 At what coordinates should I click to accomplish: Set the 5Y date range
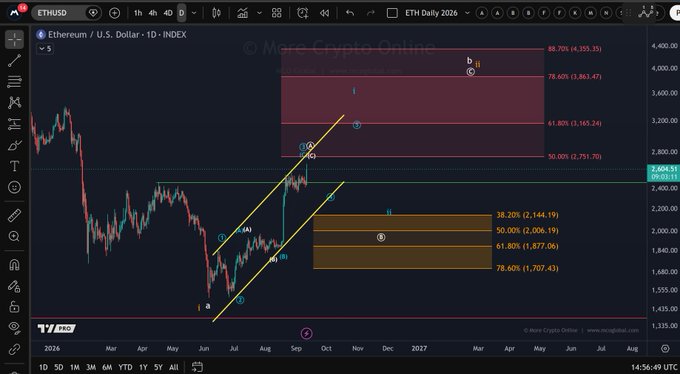pyautogui.click(x=158, y=367)
